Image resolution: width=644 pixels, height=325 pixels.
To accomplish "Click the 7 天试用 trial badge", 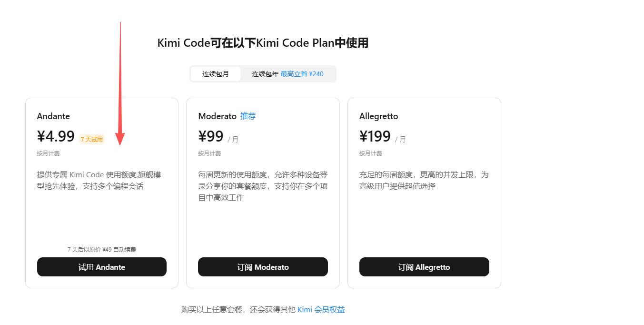I will tap(92, 140).
